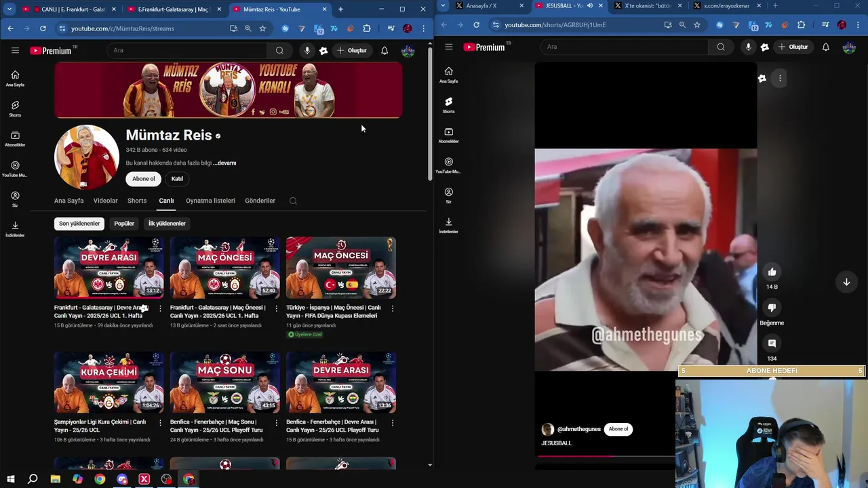The width and height of the screenshot is (868, 488).
Task: Search within the Mümtaz Reis channel
Action: [x=293, y=201]
